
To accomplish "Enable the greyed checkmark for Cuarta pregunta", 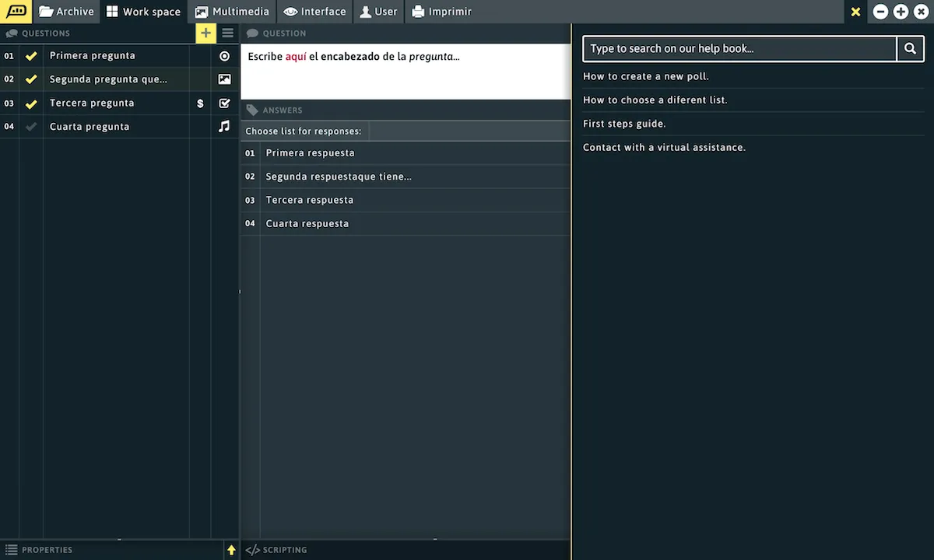I will 31,127.
